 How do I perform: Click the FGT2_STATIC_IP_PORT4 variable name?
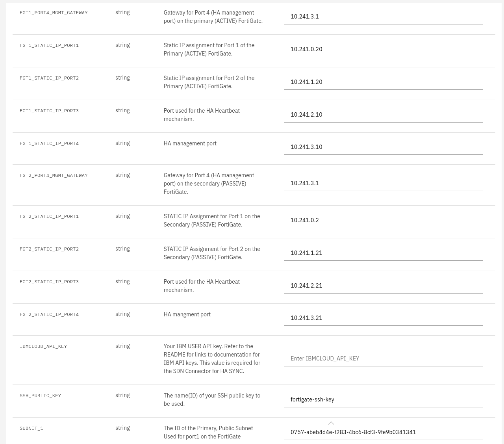49,314
